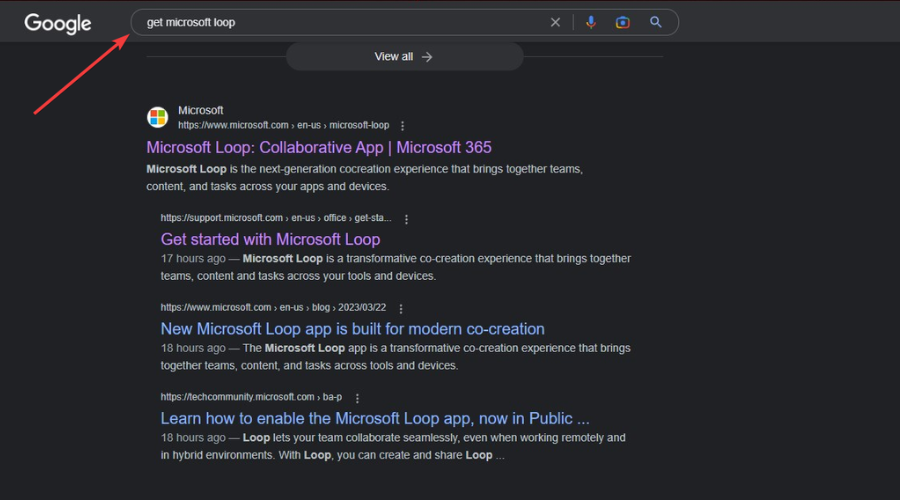Click the Microsoft site name above first result
The width and height of the screenshot is (900, 500).
(201, 110)
